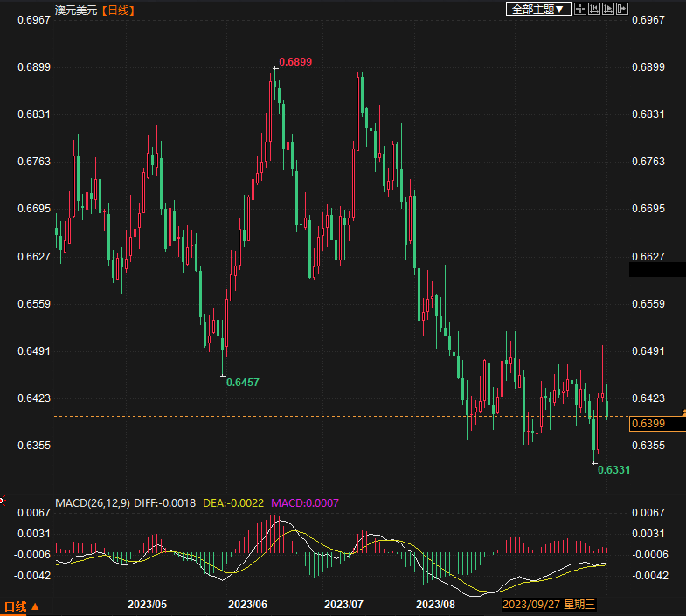Click the play-forward chart icon
This screenshot has height=616, width=686.
(608, 9)
